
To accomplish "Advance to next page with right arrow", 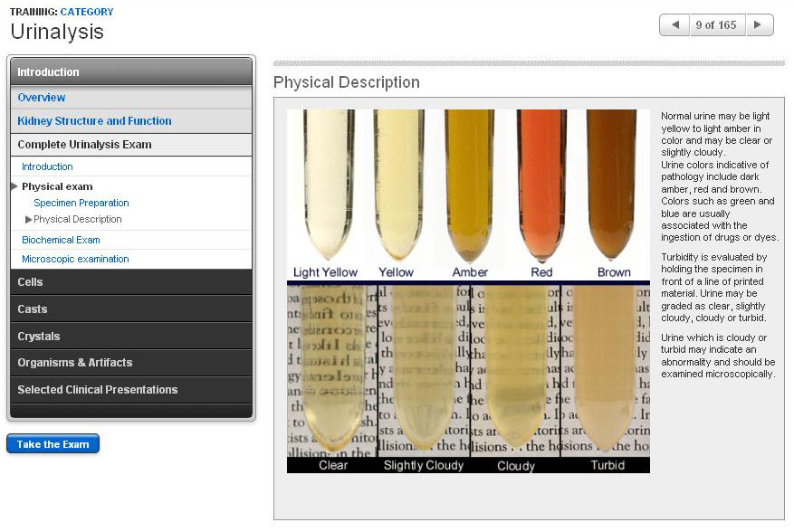I will [759, 24].
